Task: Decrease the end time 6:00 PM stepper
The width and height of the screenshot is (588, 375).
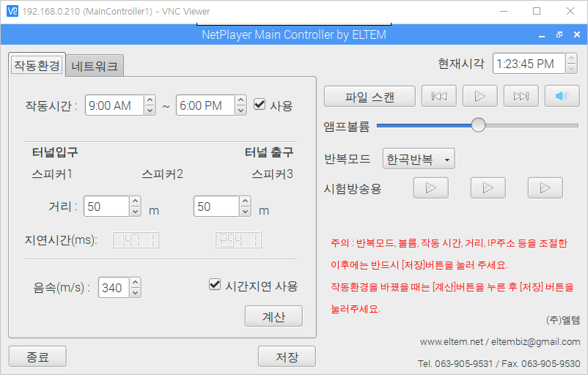Action: tap(240, 110)
